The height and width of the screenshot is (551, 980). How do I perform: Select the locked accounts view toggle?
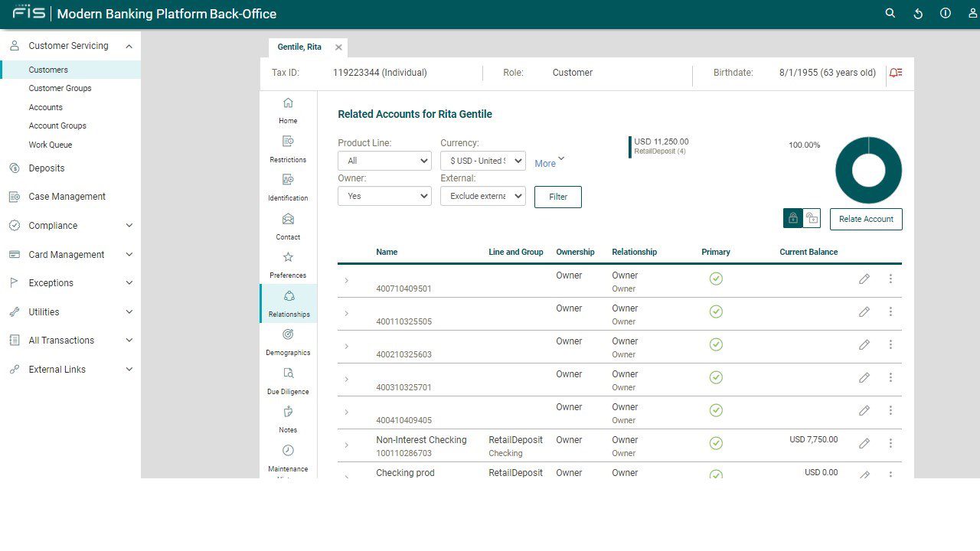793,218
